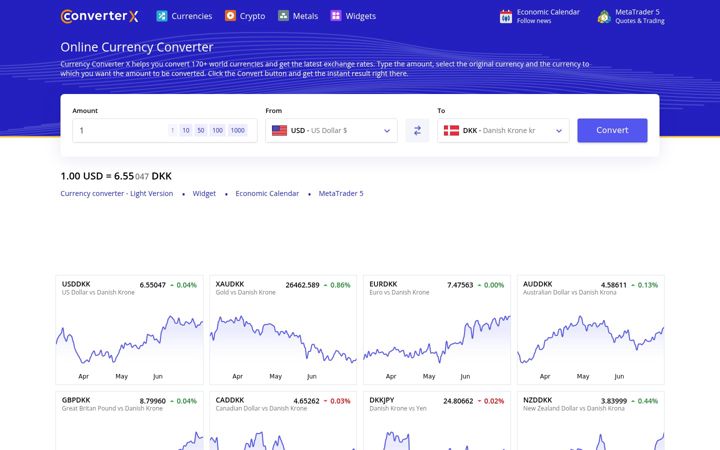Image resolution: width=720 pixels, height=450 pixels.
Task: Click the MetaTrader 5 icon
Action: [x=604, y=17]
